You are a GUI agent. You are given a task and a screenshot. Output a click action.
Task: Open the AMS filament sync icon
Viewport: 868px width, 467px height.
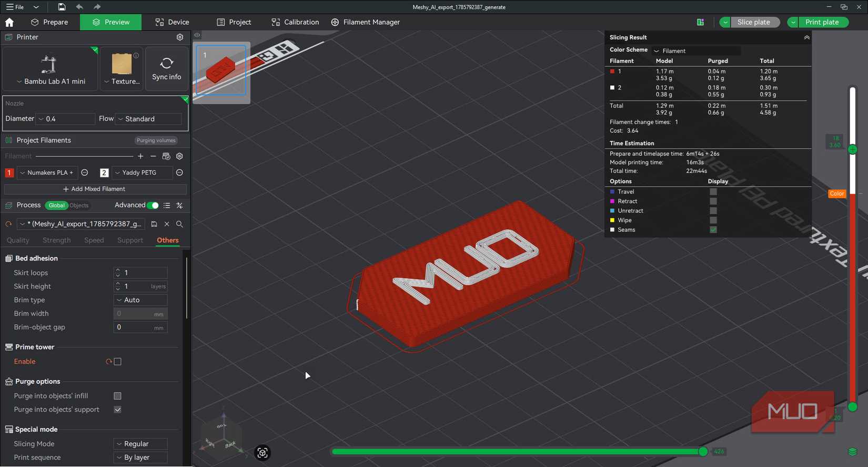tap(166, 156)
